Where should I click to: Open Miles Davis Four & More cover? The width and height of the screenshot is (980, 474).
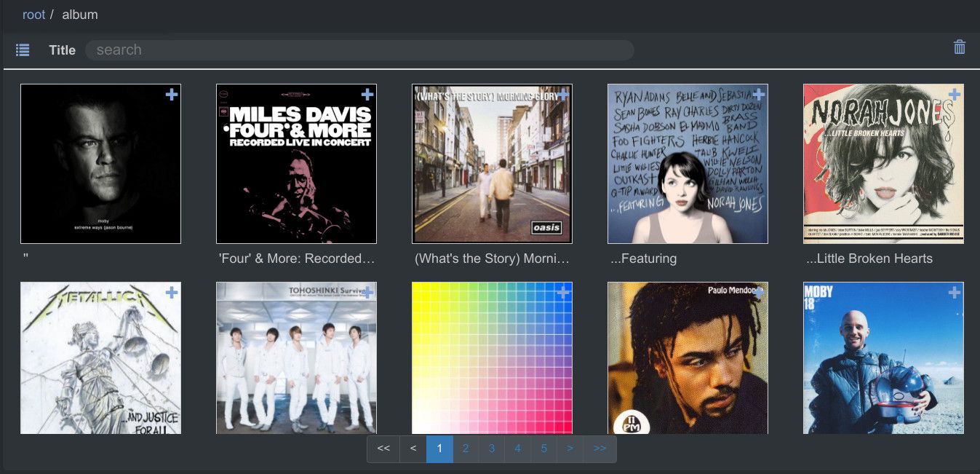tap(296, 164)
